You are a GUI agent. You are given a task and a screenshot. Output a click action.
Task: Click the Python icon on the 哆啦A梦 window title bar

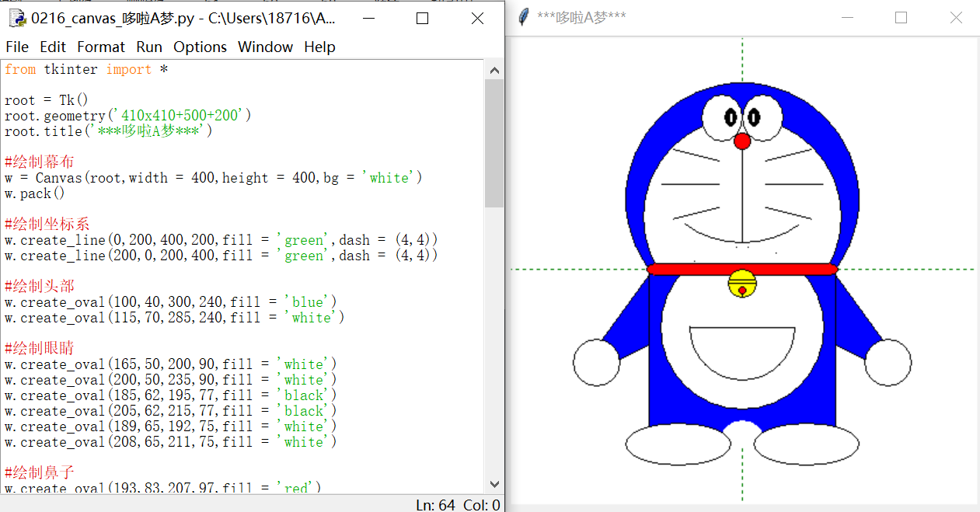click(521, 17)
